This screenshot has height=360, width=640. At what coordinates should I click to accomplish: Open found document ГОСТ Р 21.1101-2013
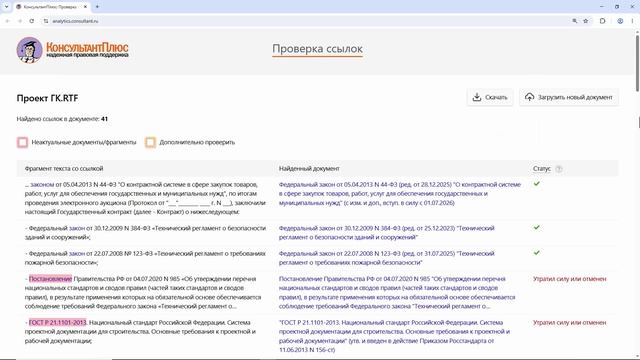(x=394, y=336)
